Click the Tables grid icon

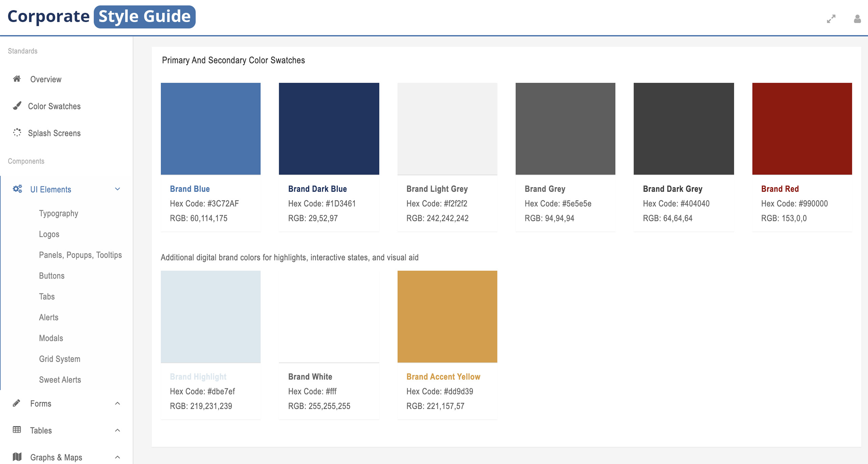click(x=17, y=430)
